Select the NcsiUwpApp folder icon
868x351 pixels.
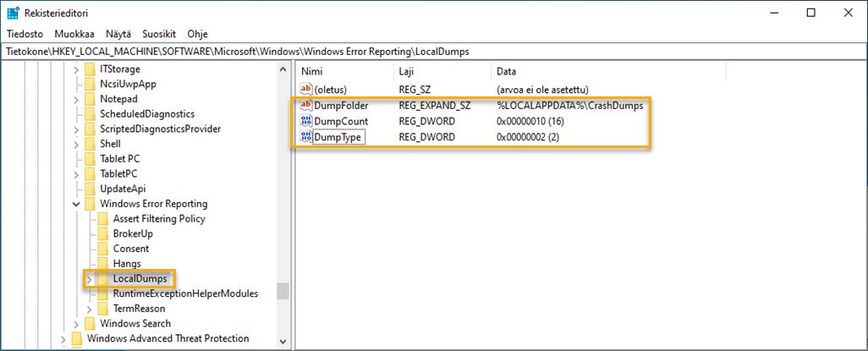90,84
